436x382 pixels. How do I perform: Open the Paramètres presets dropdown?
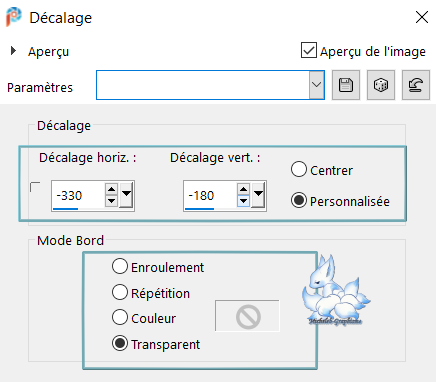pos(316,85)
